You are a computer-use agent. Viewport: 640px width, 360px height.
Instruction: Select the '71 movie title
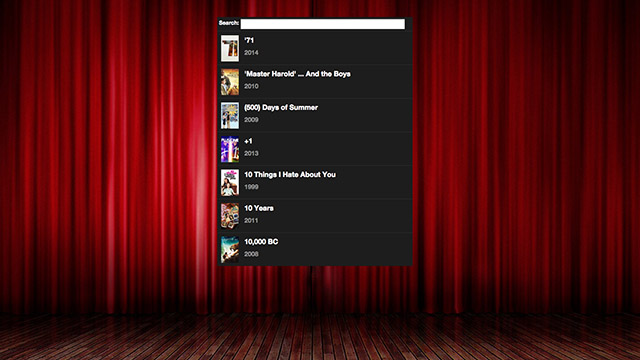pyautogui.click(x=249, y=40)
